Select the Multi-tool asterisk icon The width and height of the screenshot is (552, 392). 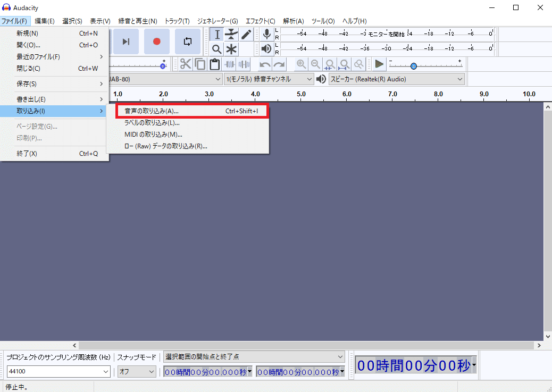click(x=231, y=49)
